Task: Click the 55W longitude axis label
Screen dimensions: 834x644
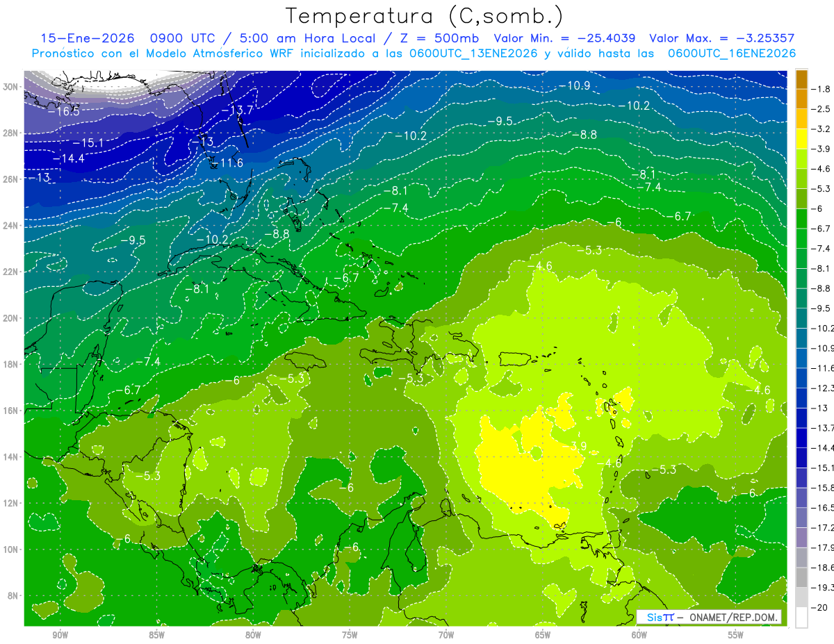Action: 735,635
